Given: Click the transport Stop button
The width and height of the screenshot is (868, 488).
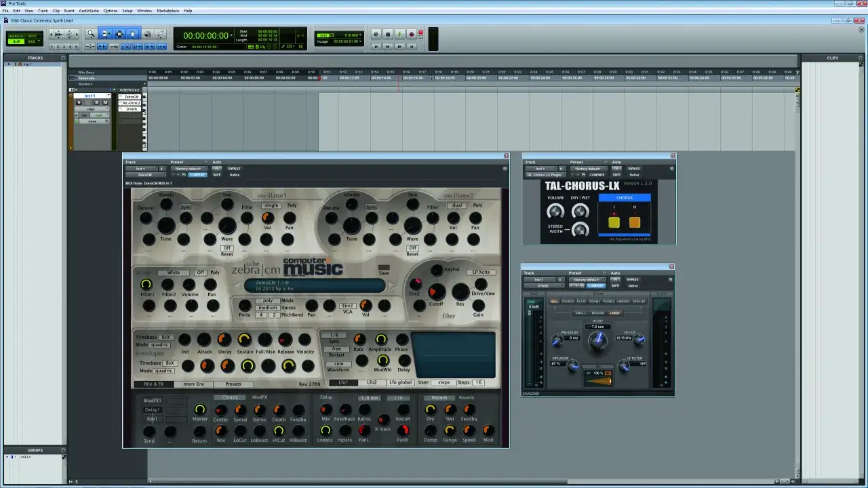Looking at the screenshot, I should (x=388, y=34).
